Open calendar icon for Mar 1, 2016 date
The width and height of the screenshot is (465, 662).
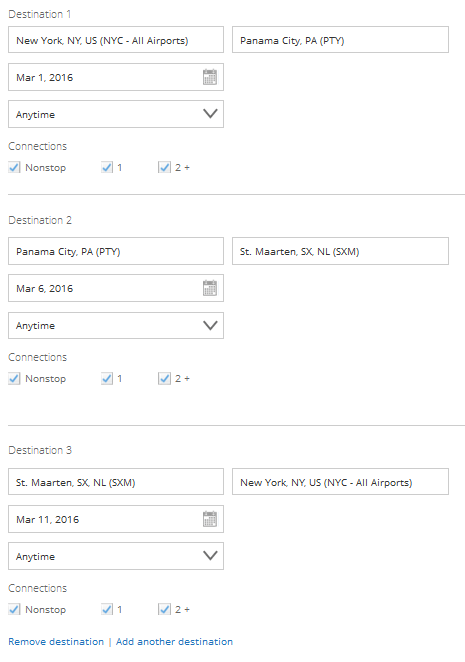(210, 77)
